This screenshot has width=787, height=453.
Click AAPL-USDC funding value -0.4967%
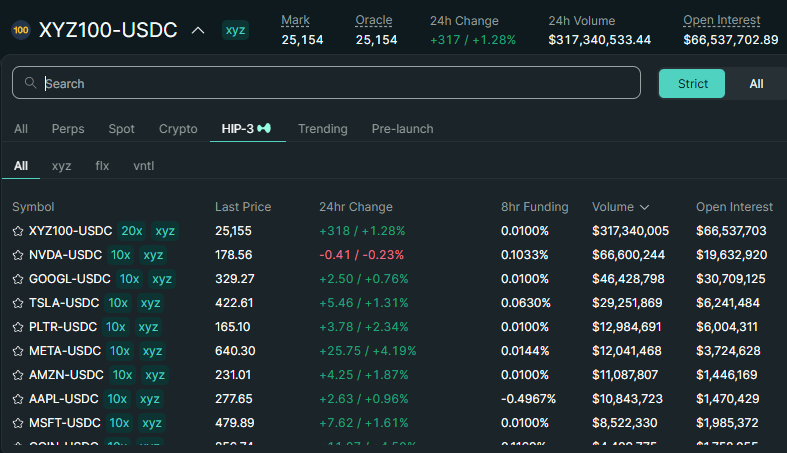pyautogui.click(x=528, y=399)
